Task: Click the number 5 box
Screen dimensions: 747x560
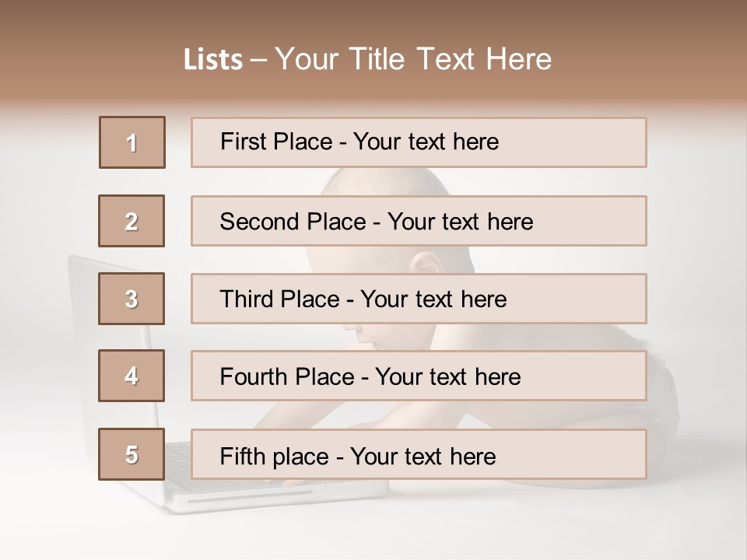Action: (x=132, y=454)
